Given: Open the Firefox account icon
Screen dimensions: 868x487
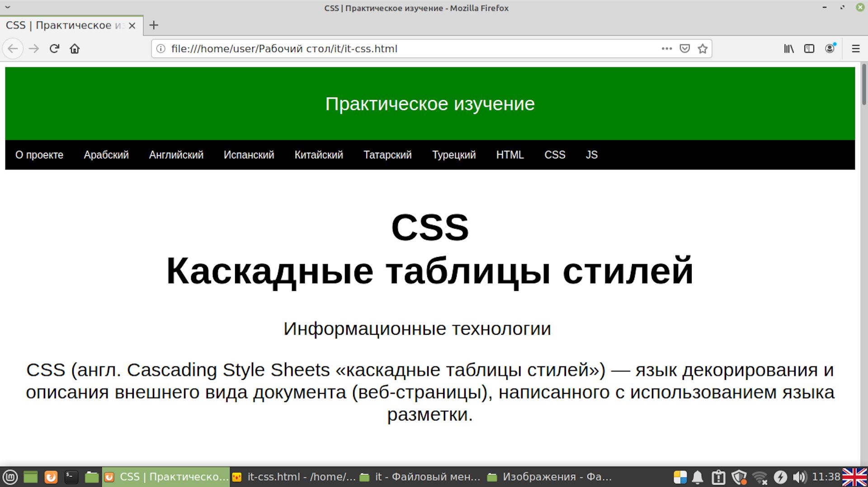Looking at the screenshot, I should point(830,48).
